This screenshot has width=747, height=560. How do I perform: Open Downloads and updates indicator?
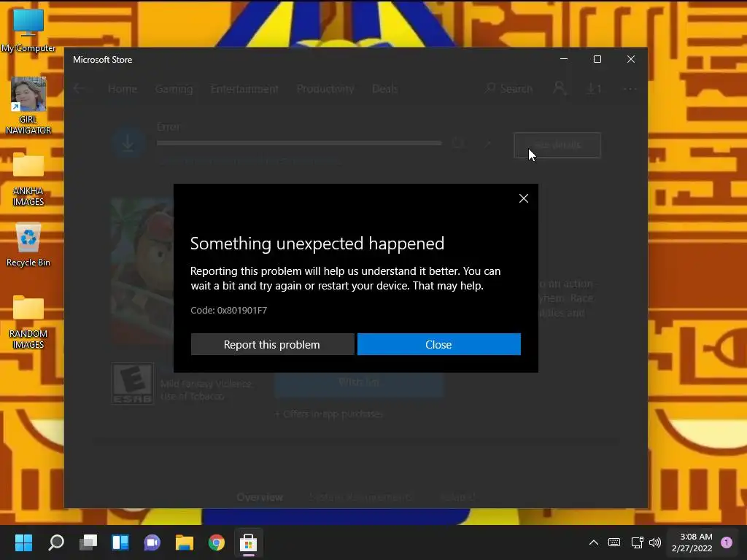pyautogui.click(x=594, y=88)
